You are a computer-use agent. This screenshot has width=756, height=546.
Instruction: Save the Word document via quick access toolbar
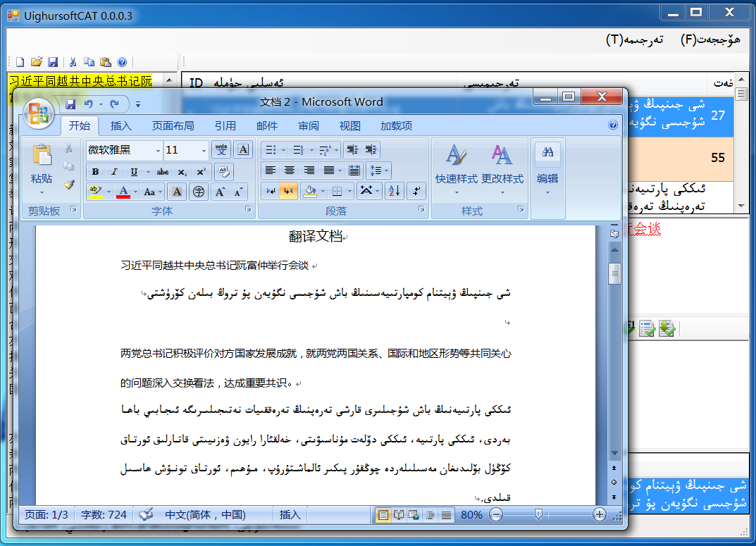click(70, 104)
